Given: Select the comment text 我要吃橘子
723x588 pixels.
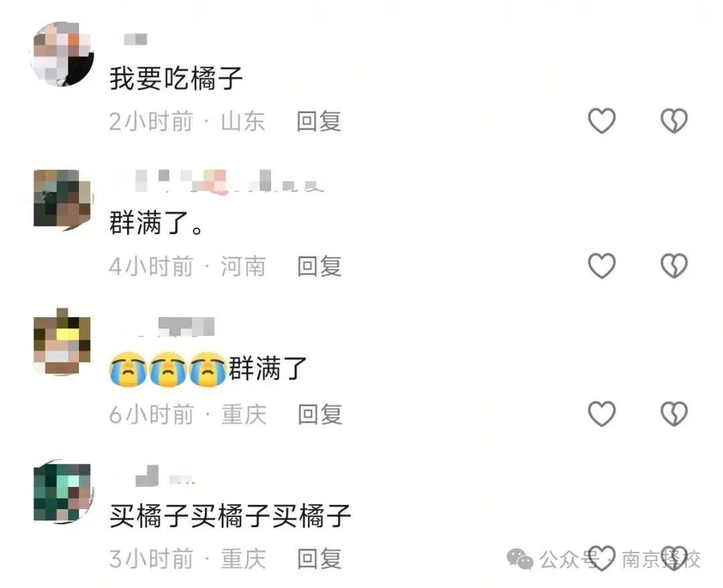Looking at the screenshot, I should pyautogui.click(x=176, y=78).
